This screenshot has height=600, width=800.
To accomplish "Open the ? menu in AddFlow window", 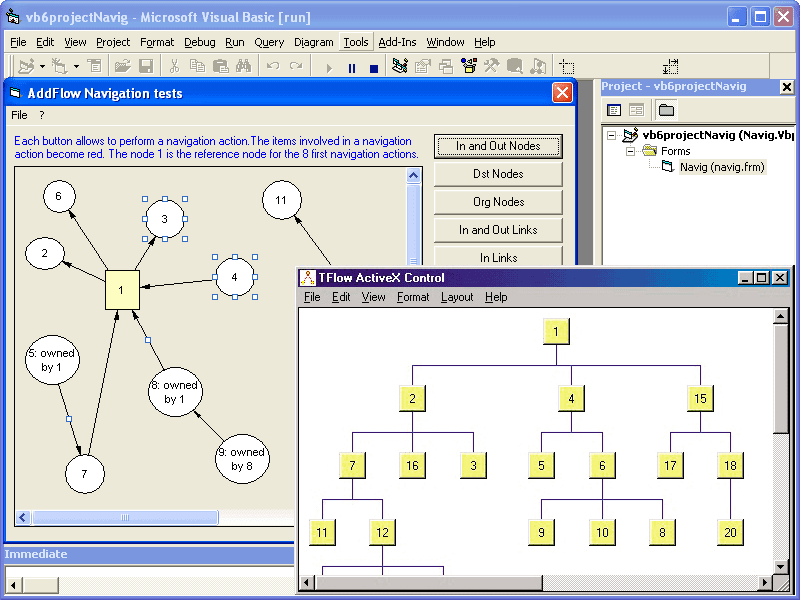I will tap(42, 115).
